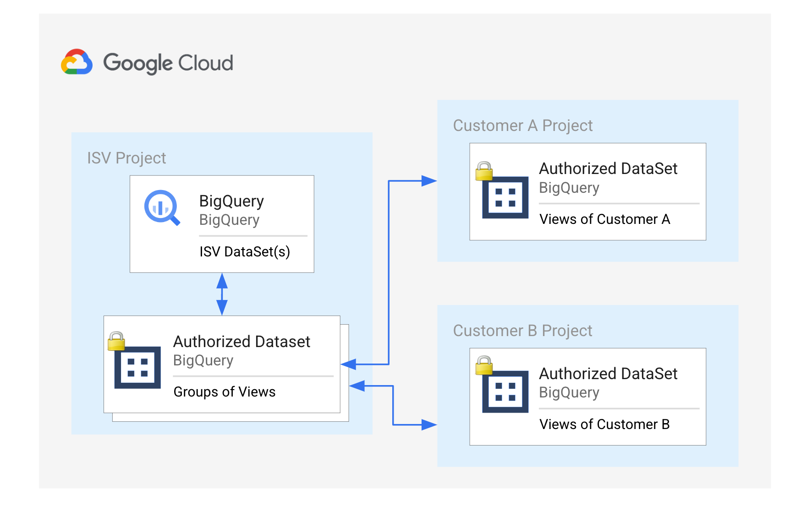Click the 'ISV DataSet(s)' text
The image size is (812, 511).
tap(245, 252)
